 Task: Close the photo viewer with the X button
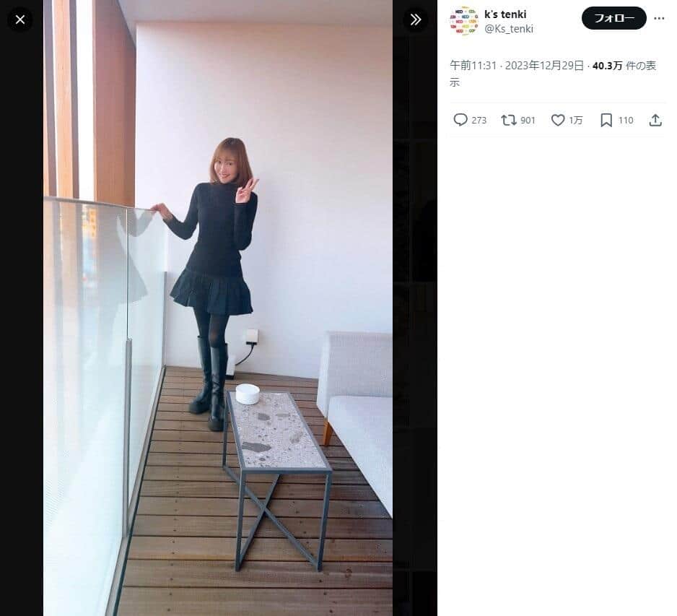(x=20, y=19)
